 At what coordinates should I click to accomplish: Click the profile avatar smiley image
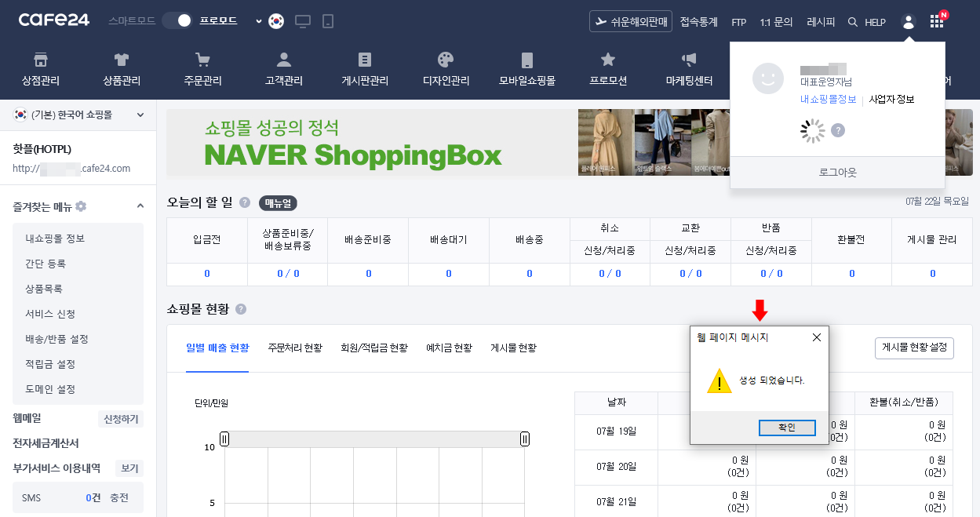coord(768,78)
